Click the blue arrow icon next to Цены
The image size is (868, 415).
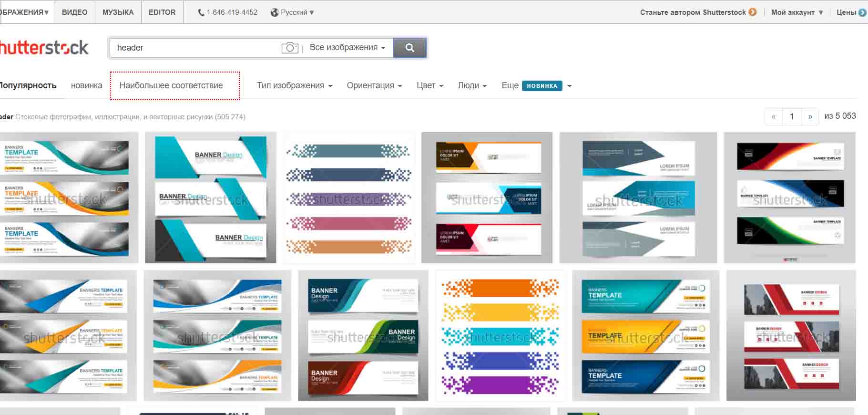[862, 12]
